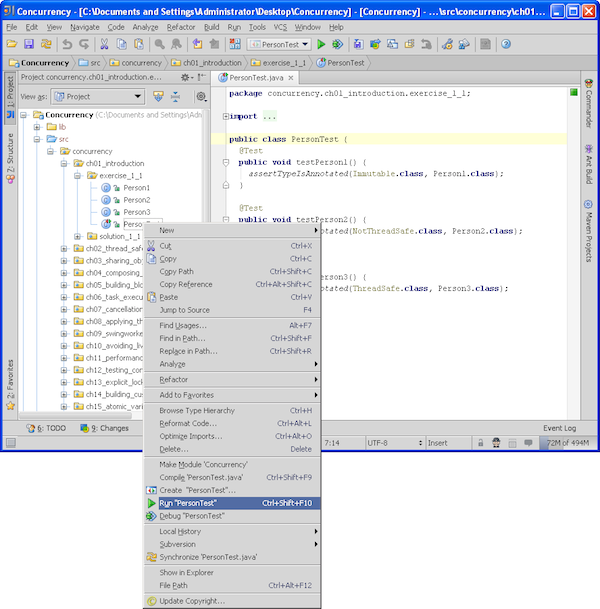Open the TODO tool window button
Image resolution: width=600 pixels, height=609 pixels.
49,428
